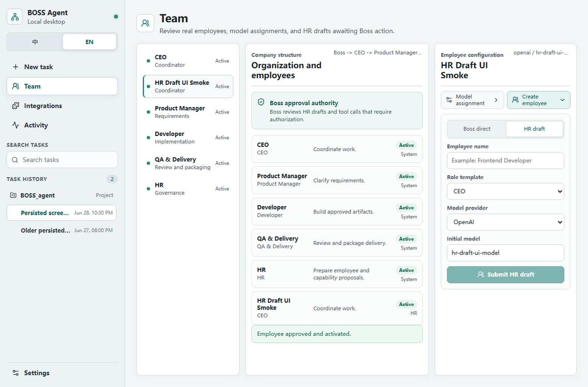The height and width of the screenshot is (387, 588).
Task: Click the BOSS Agent logo icon
Action: point(15,17)
